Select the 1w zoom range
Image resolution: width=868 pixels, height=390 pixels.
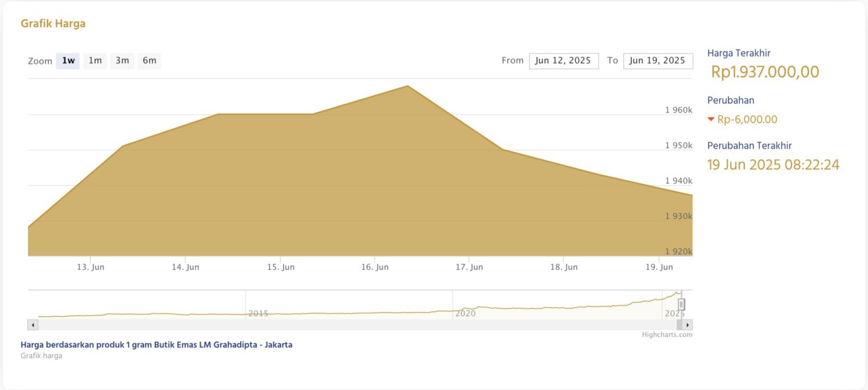(68, 61)
